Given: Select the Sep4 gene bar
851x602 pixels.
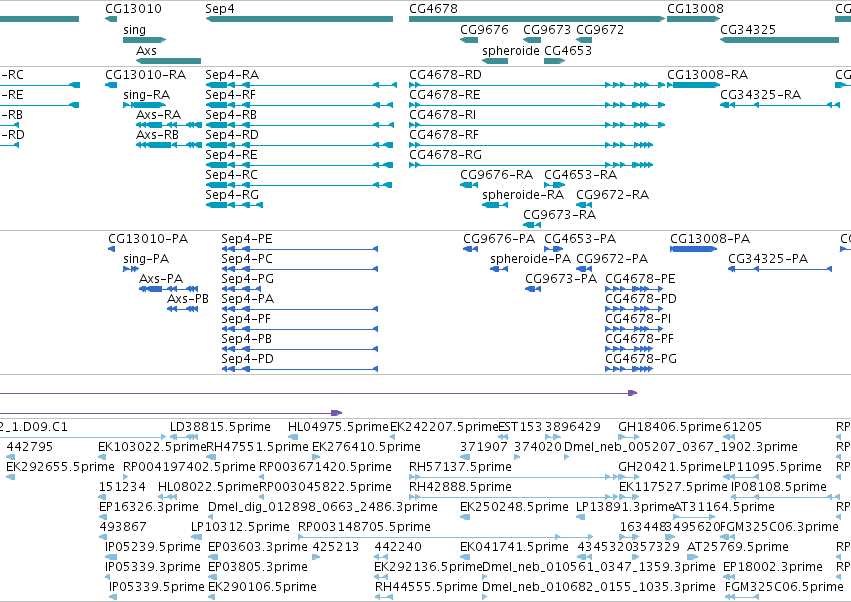Looking at the screenshot, I should point(299,19).
